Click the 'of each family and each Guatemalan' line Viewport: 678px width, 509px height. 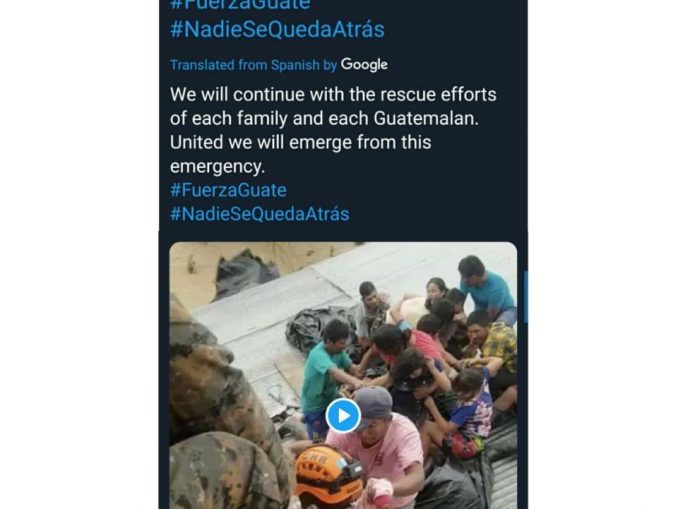324,118
